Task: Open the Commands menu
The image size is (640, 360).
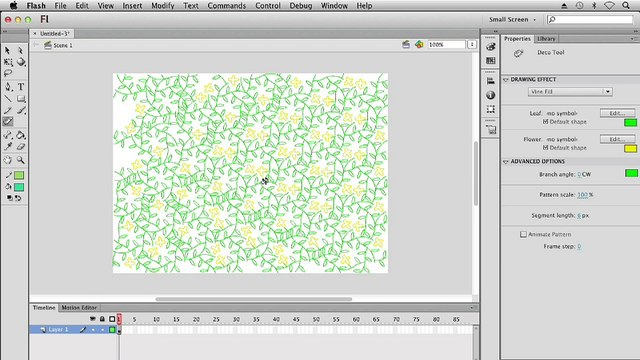Action: [227, 6]
